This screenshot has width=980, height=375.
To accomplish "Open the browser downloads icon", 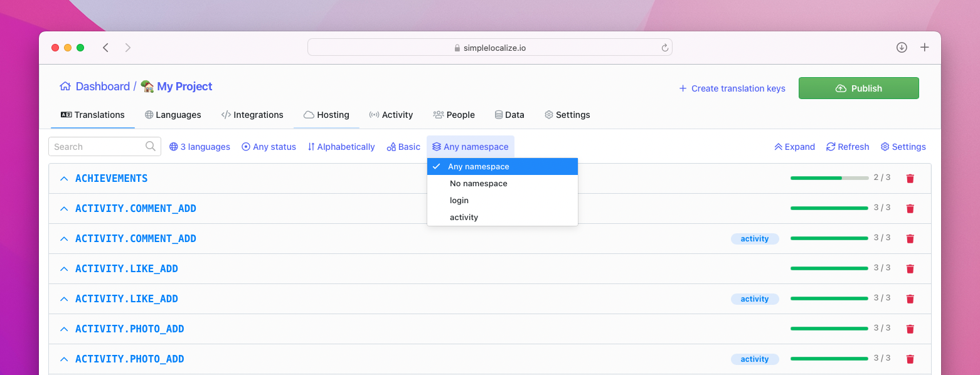I will tap(902, 48).
